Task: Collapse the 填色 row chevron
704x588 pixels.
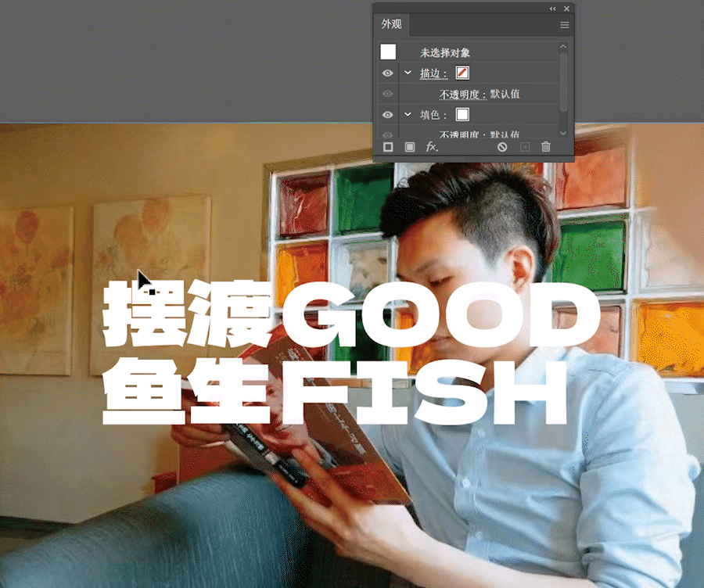Action: pyautogui.click(x=408, y=114)
